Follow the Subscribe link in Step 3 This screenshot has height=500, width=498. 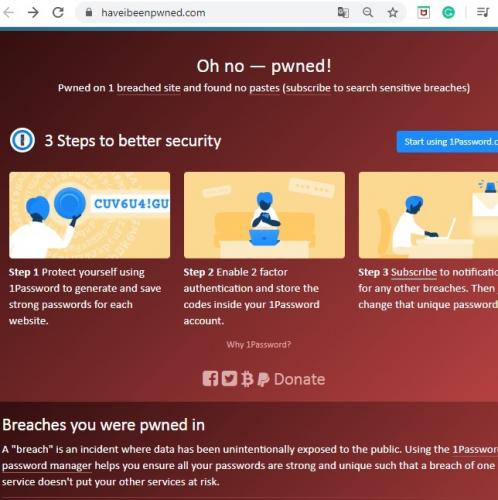[x=414, y=272]
